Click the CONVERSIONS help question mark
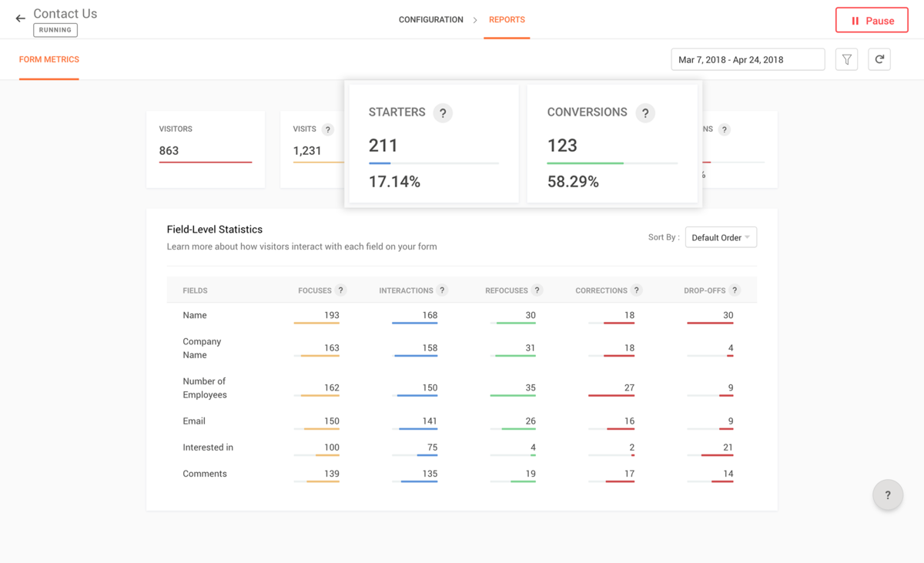Image resolution: width=924 pixels, height=563 pixels. pos(645,112)
